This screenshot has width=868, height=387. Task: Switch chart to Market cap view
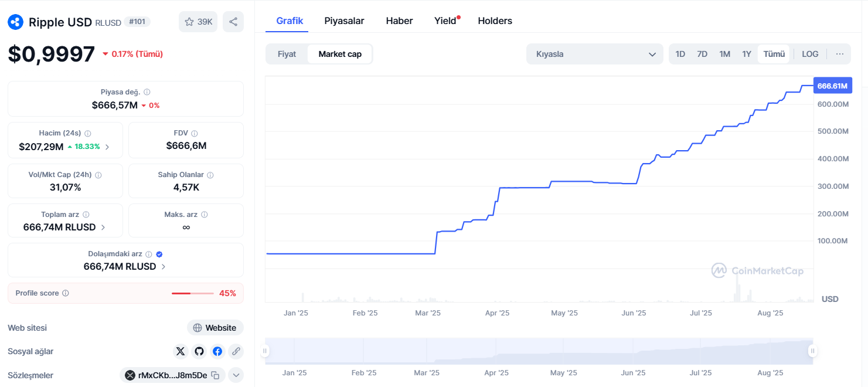click(340, 54)
